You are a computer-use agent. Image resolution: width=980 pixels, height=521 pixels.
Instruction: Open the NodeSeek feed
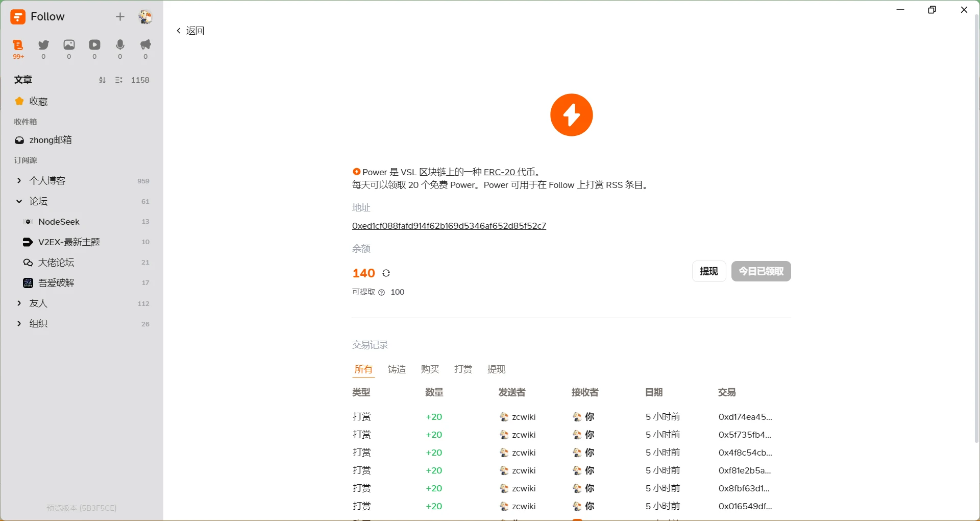click(x=59, y=222)
